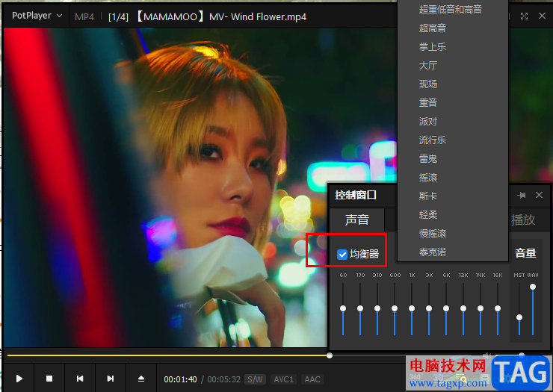Click the 00:05:32 total duration
The width and height of the screenshot is (553, 392).
pos(224,379)
